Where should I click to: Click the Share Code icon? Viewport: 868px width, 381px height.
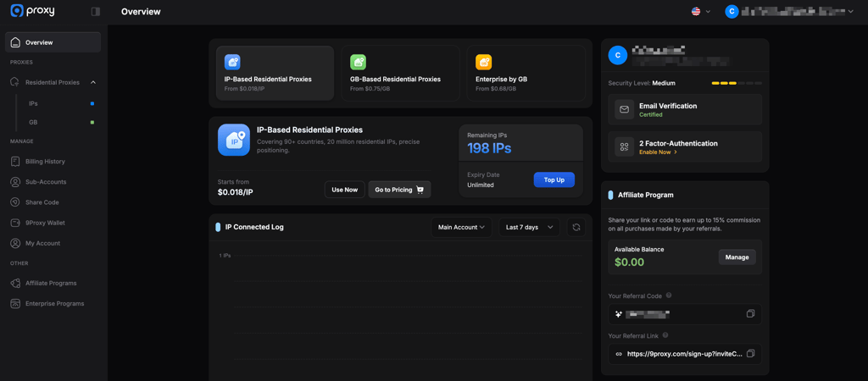point(15,202)
